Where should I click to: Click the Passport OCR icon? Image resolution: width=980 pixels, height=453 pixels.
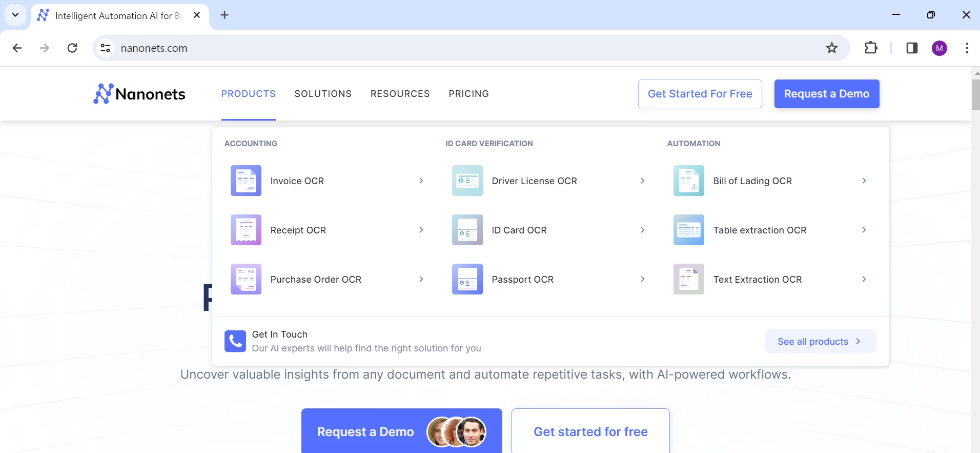467,279
